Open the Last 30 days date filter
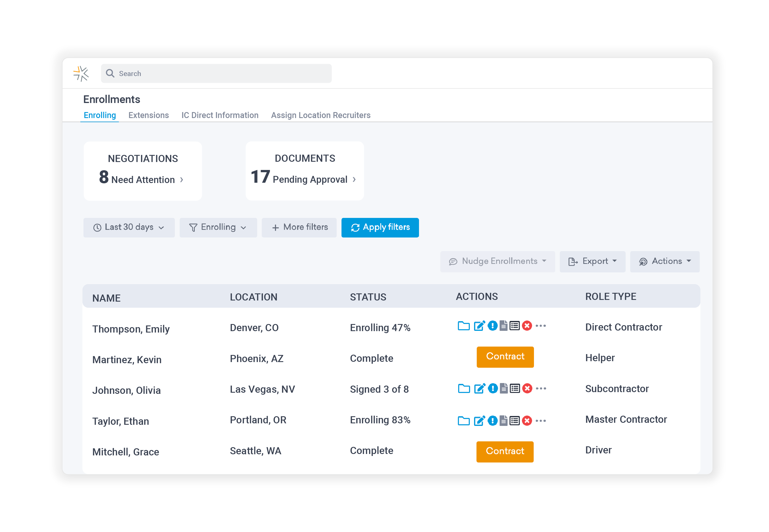This screenshot has height=532, width=769. click(x=129, y=227)
